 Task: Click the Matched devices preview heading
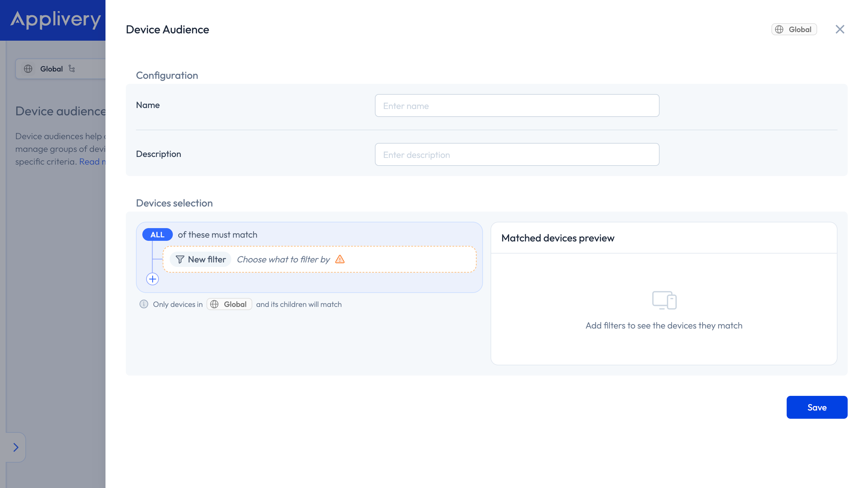(558, 238)
